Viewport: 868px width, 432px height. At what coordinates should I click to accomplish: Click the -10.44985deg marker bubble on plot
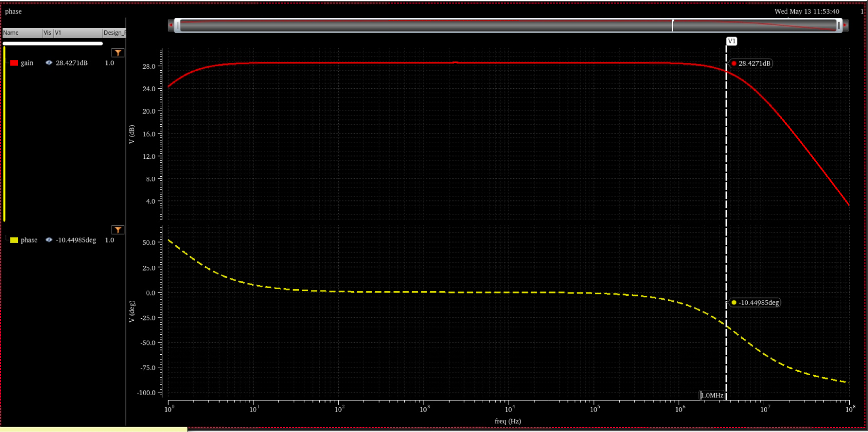tap(755, 303)
